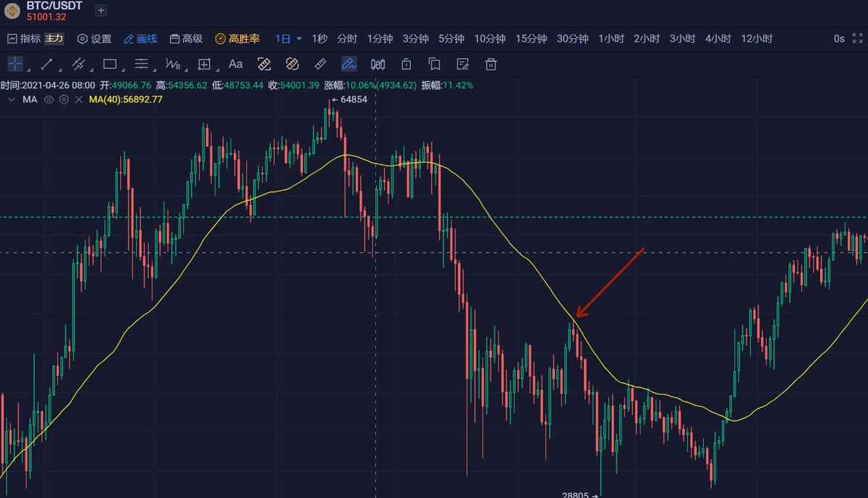Screen dimensions: 868x498
Task: Select the measure box plus tool
Action: pos(204,64)
